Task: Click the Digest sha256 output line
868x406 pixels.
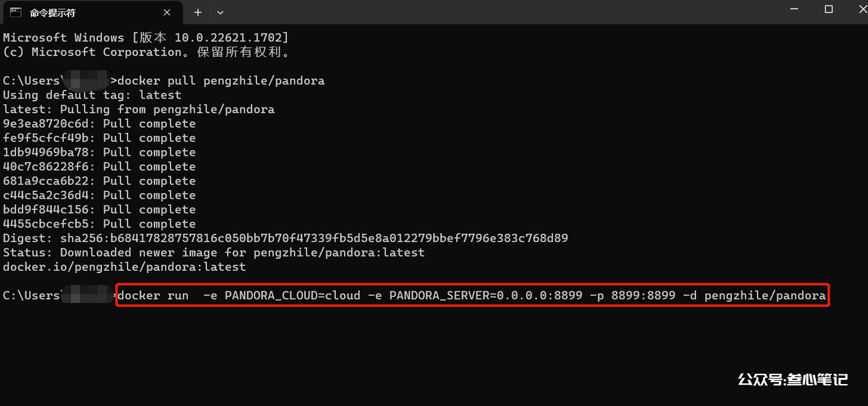Action: coord(286,238)
